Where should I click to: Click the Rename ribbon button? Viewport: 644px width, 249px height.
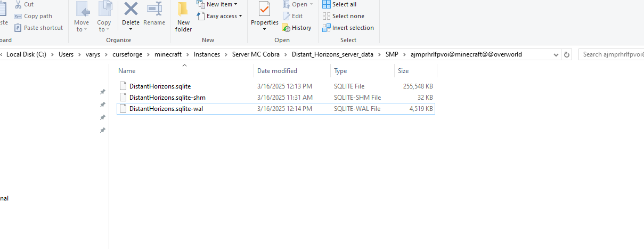click(x=154, y=14)
